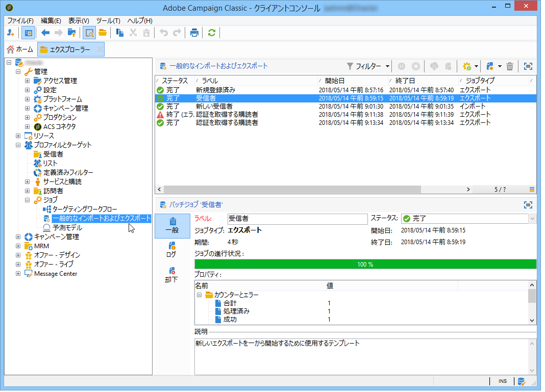The height and width of the screenshot is (392, 545).
Task: Click the Forward arrow toolbar icon
Action: pos(58,33)
